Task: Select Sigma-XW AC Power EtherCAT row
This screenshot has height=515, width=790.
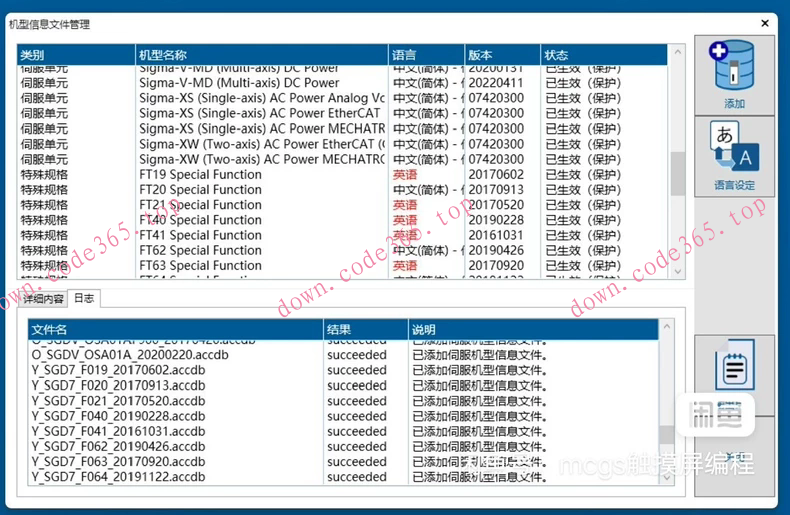Action: click(x=342, y=144)
